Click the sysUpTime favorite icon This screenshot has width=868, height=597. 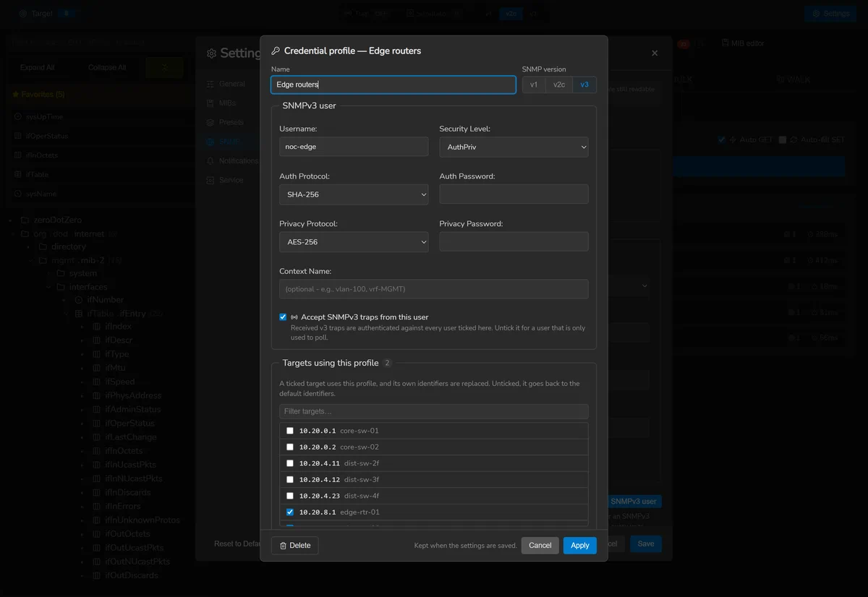18,116
